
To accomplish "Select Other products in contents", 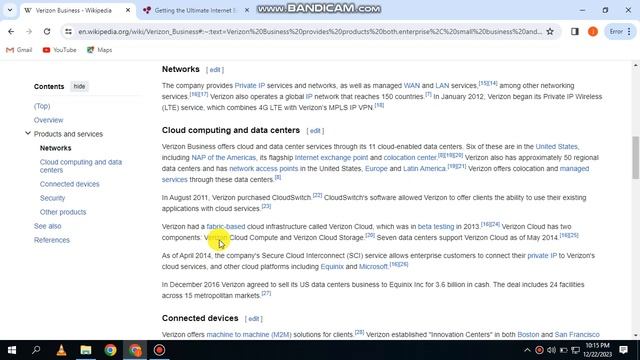I will pos(63,212).
